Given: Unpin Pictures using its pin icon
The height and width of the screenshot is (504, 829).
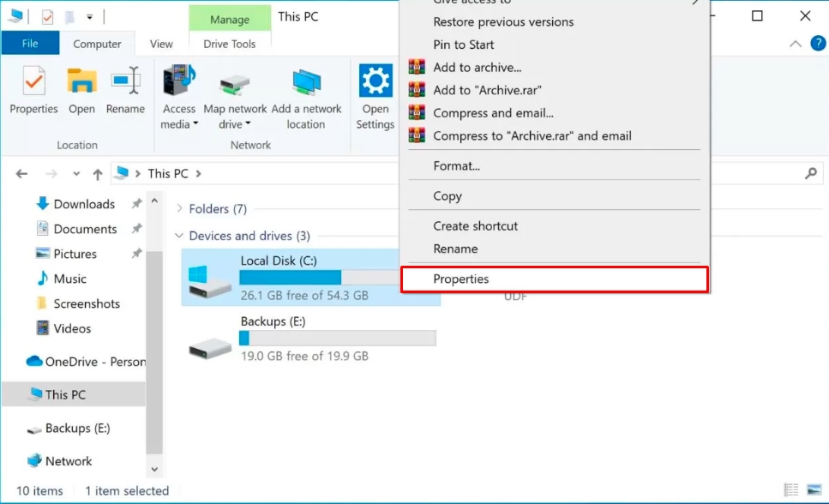Looking at the screenshot, I should click(137, 253).
